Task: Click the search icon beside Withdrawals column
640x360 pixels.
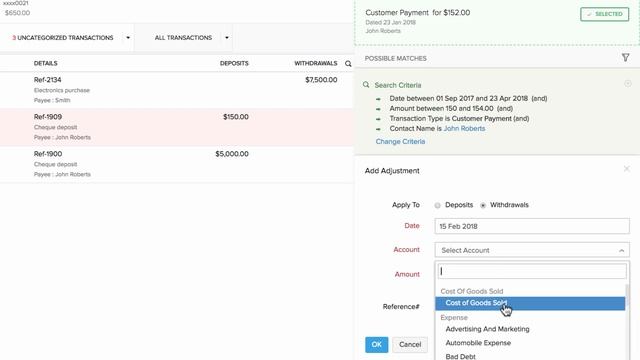Action: coord(348,64)
